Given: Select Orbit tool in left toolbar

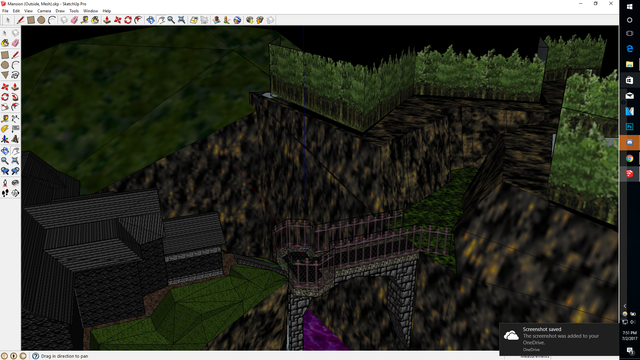Looking at the screenshot, I should click(x=5, y=151).
